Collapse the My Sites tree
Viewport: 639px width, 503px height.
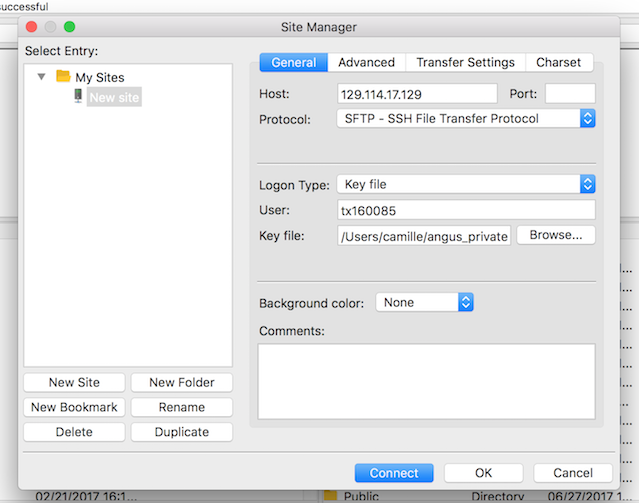click(x=41, y=77)
